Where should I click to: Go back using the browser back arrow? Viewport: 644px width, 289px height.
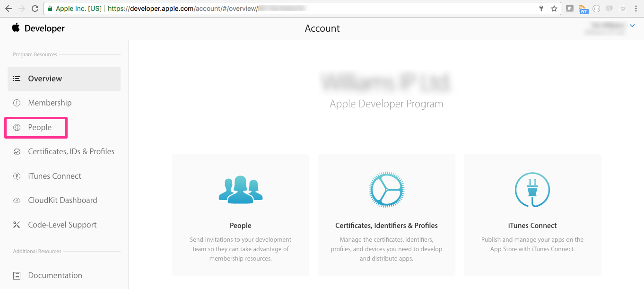tap(9, 9)
